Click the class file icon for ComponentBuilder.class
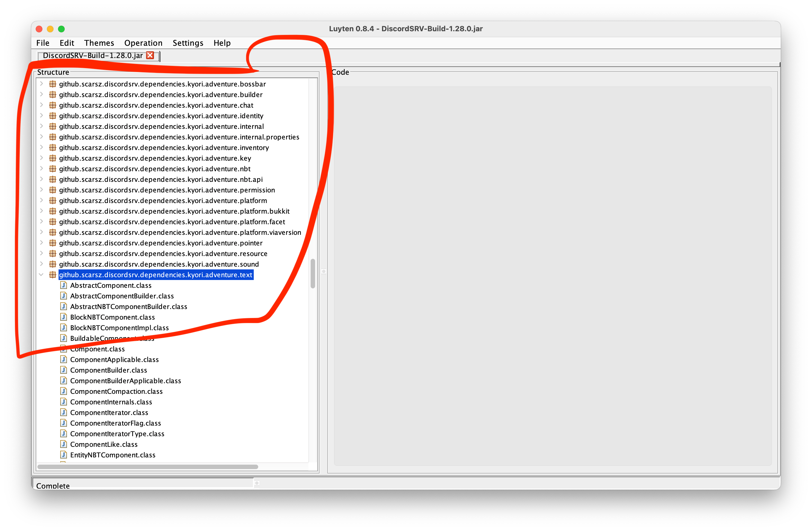812x531 pixels. [x=64, y=370]
